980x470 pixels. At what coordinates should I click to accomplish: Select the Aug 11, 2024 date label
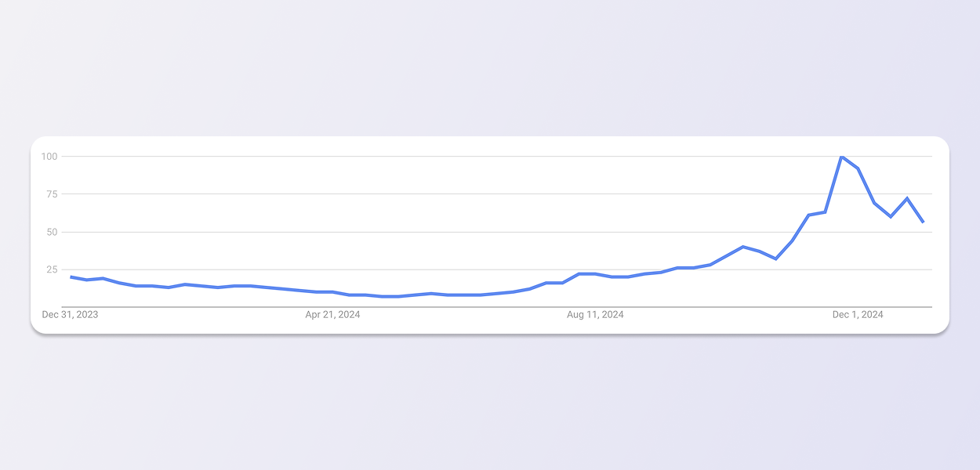595,315
